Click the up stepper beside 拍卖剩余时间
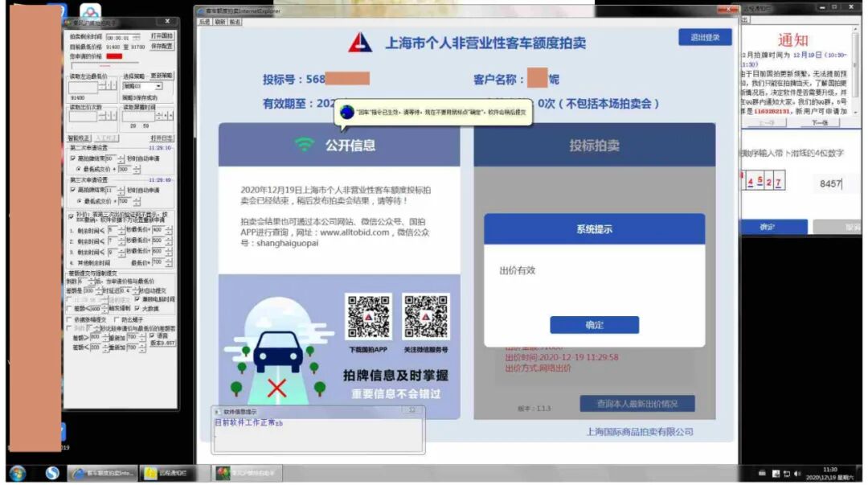Viewport: 868px width, 485px height. click(136, 37)
